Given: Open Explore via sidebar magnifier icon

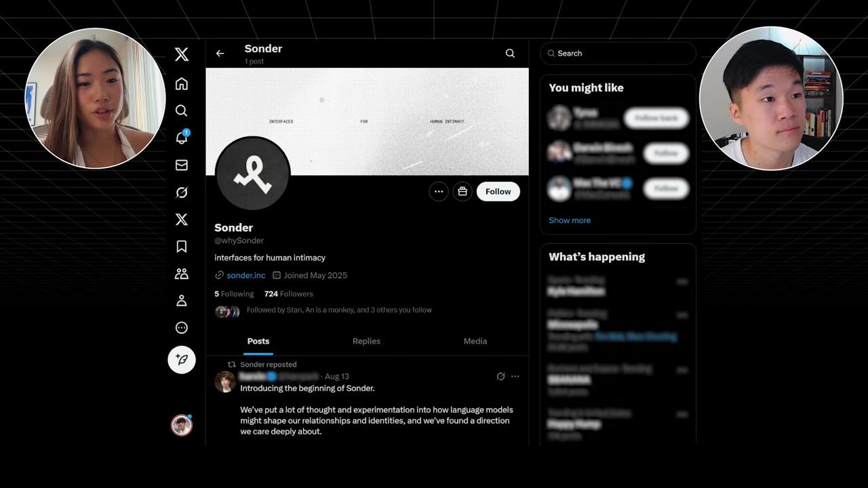Looking at the screenshot, I should (181, 110).
